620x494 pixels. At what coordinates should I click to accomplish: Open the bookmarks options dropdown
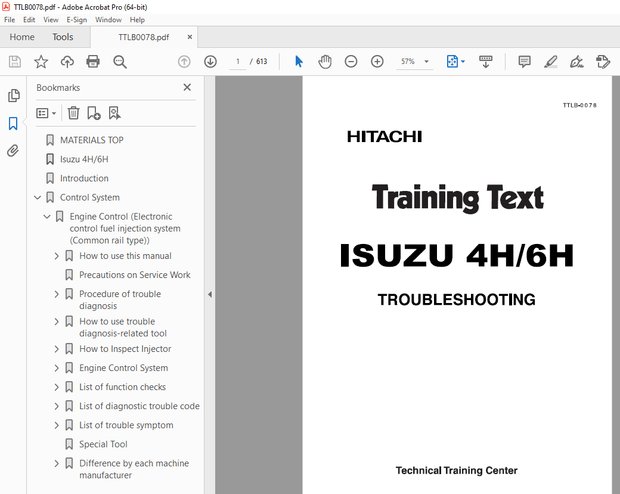click(46, 114)
